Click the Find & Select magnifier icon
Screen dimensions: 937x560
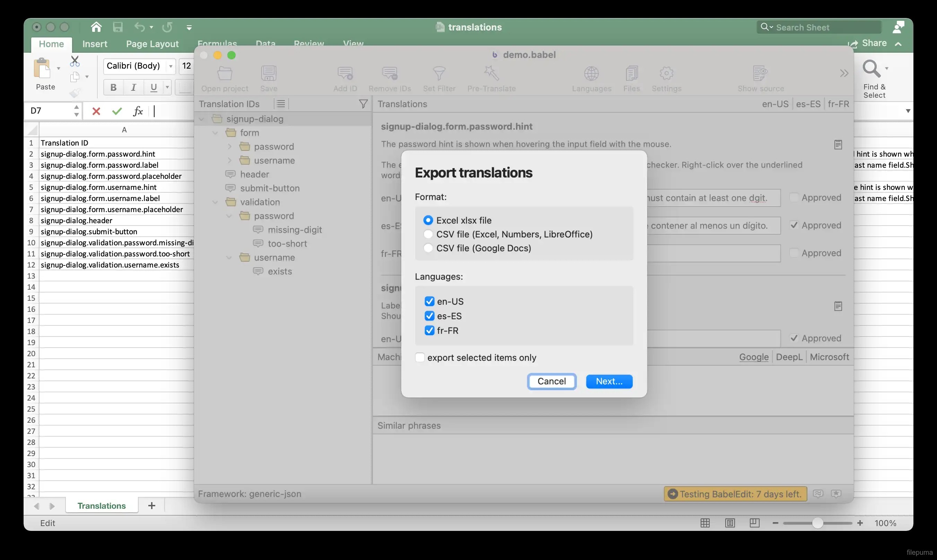click(x=871, y=69)
